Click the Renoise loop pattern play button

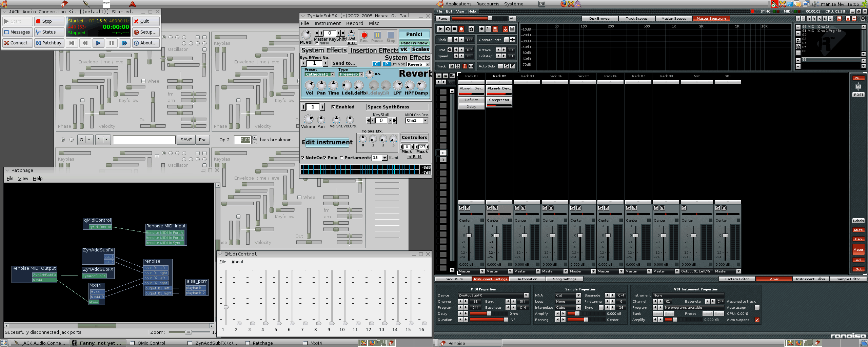448,29
